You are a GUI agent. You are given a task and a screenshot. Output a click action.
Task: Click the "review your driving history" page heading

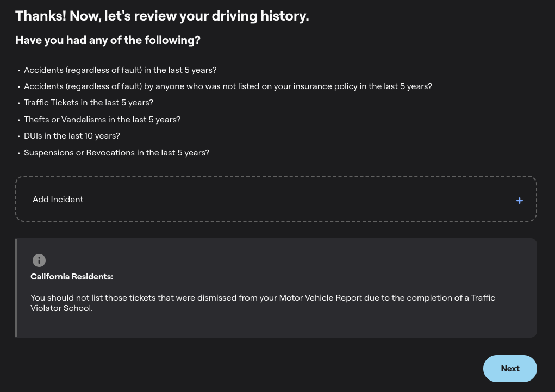click(x=162, y=16)
